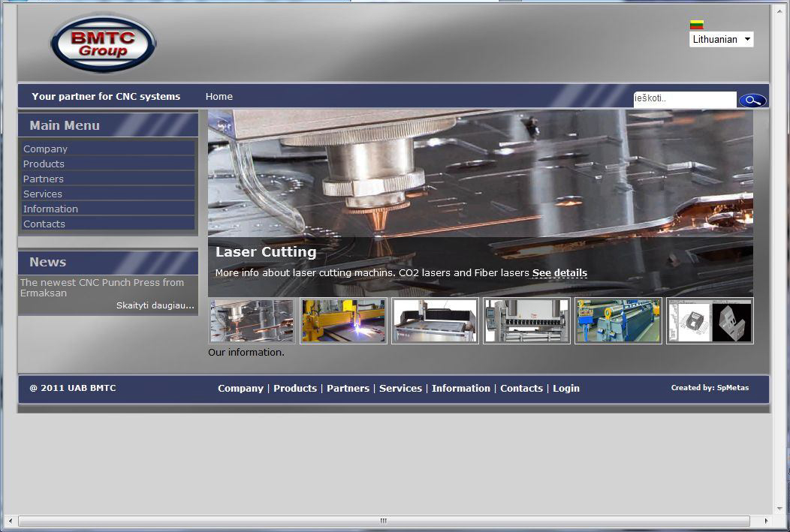
Task: Click the horizontal scrollbar thumb
Action: 384,521
